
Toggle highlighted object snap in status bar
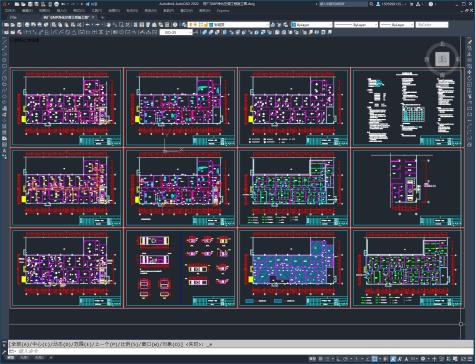click(375, 359)
